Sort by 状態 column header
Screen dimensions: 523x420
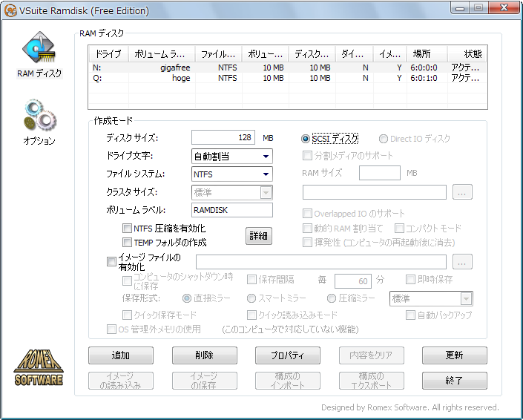pos(467,53)
